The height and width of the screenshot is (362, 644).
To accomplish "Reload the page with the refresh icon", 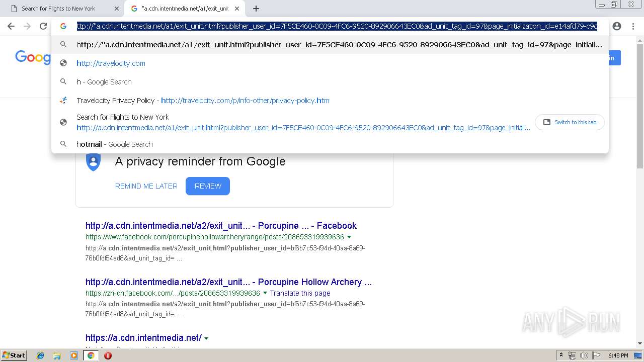I will (x=43, y=26).
